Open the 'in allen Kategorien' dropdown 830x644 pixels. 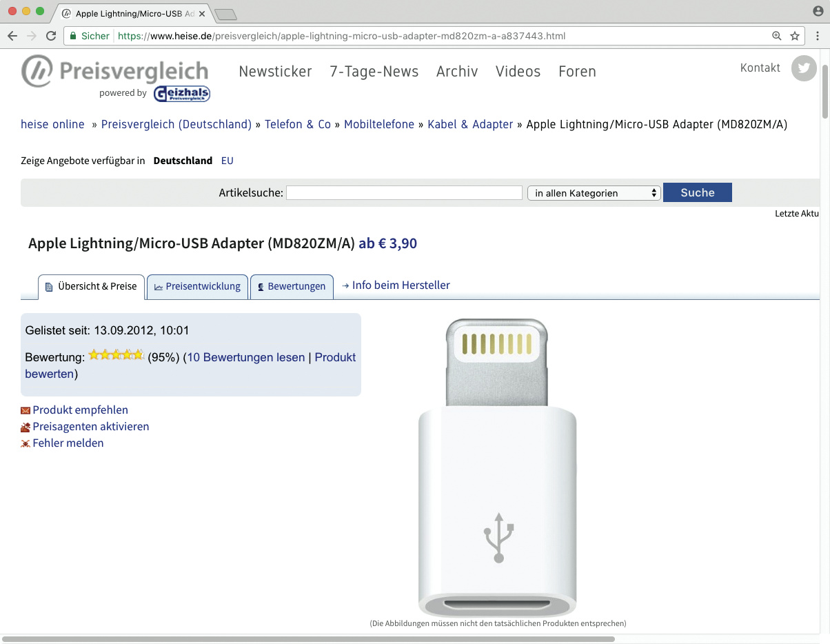594,193
